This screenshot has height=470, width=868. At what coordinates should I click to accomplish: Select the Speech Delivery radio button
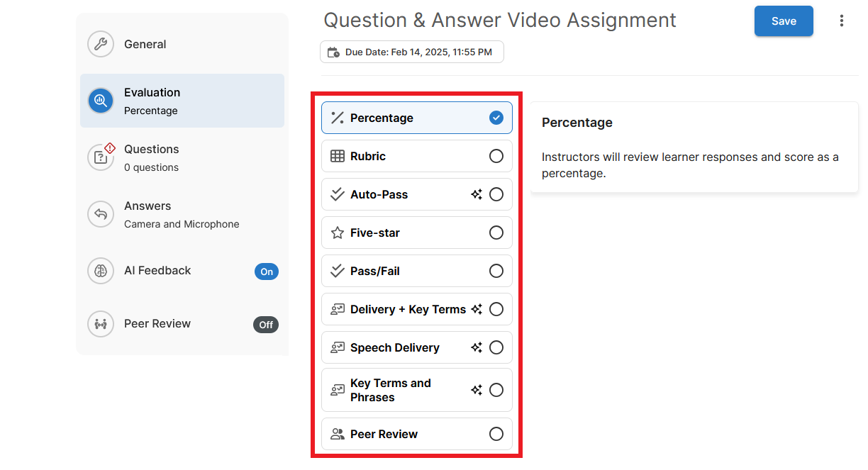[x=496, y=347]
